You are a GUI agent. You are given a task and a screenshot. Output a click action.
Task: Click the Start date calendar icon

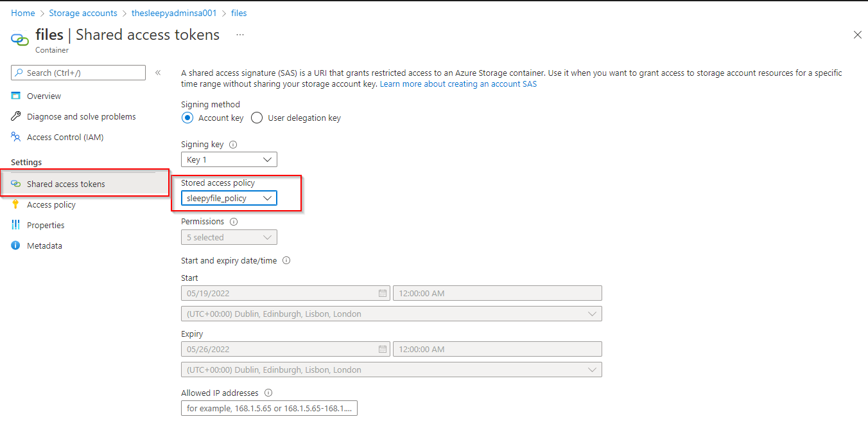tap(383, 292)
